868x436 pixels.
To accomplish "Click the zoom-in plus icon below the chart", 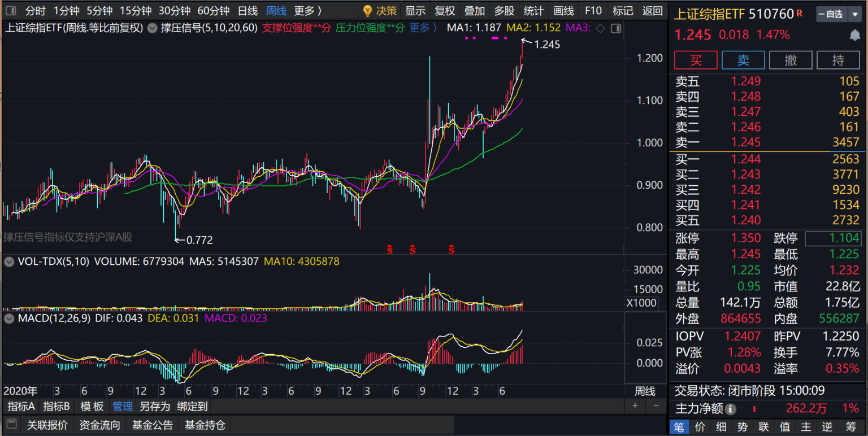I will tap(635, 406).
